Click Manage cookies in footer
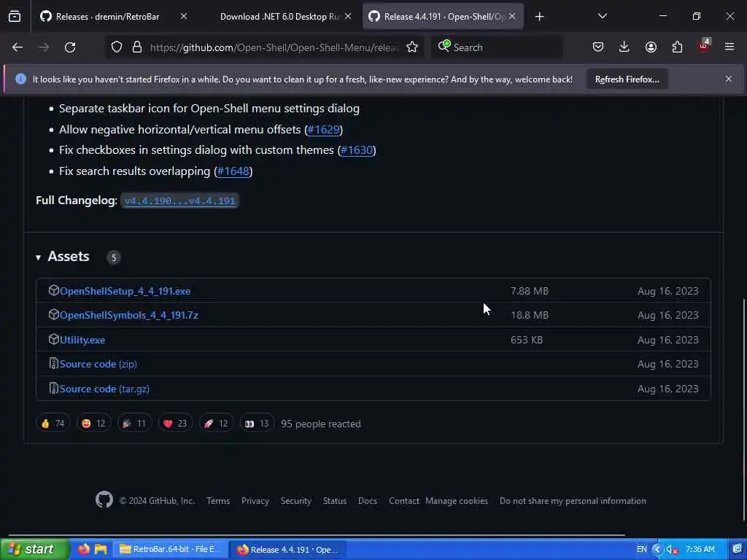747x560 pixels. coord(457,501)
